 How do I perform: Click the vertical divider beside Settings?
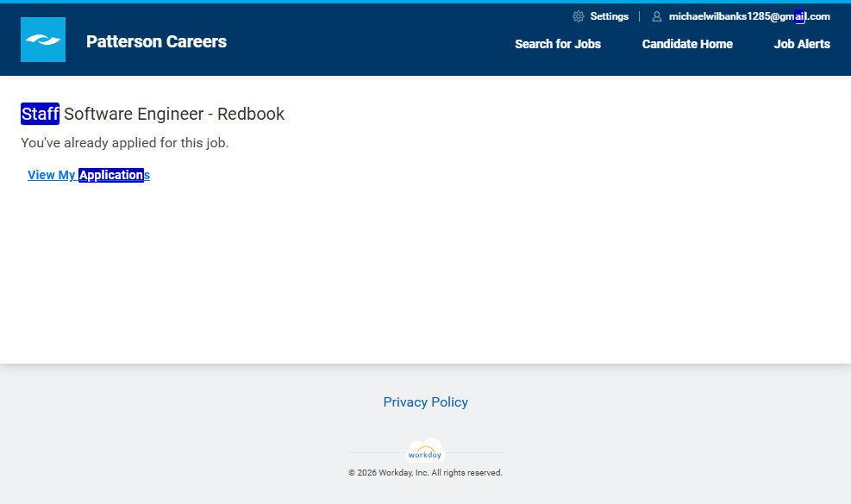(x=639, y=16)
